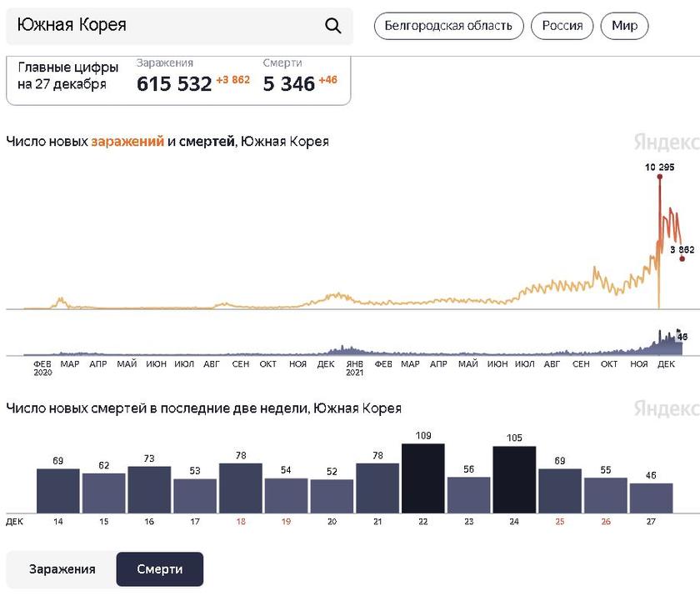This screenshot has height=601, width=700.
Task: Click the 3 862 endpoint marker on chart
Action: 682,258
